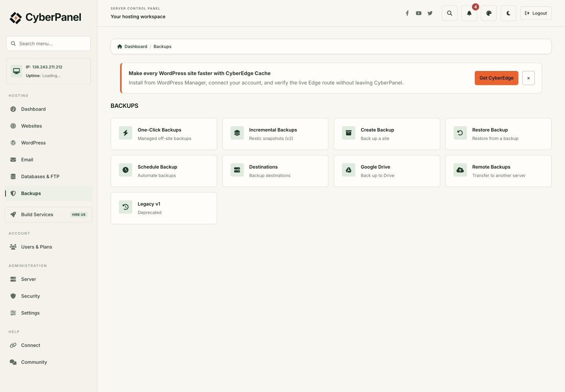Click the history icon on Legacy v1
This screenshot has width=565, height=392.
coord(126,207)
